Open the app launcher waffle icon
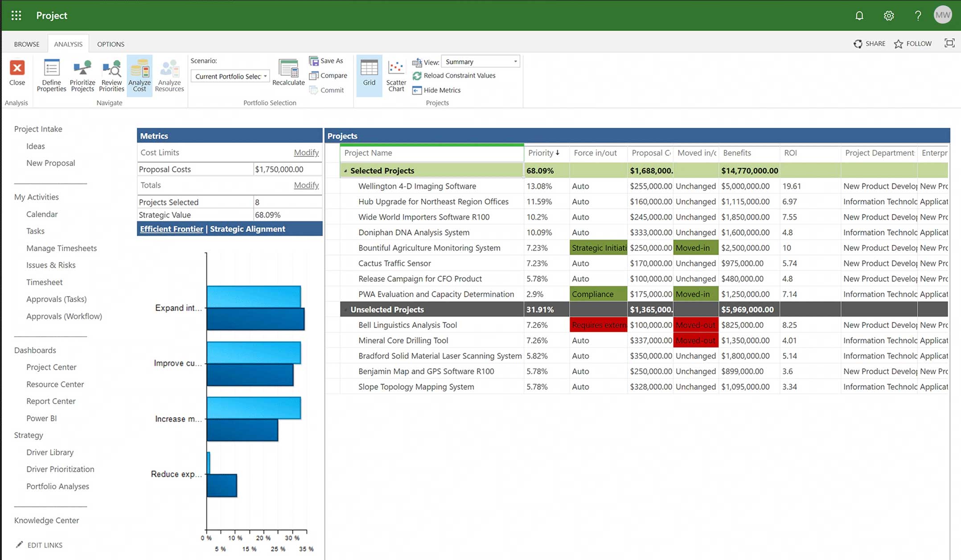Viewport: 961px width, 560px height. [x=16, y=16]
